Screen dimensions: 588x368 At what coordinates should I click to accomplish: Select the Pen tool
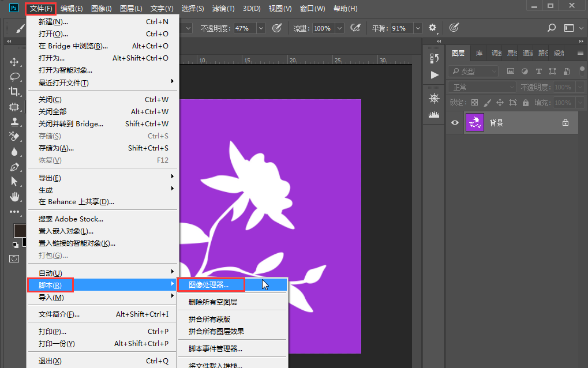(14, 167)
